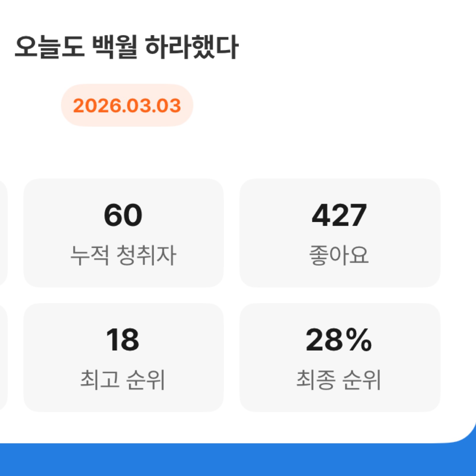The height and width of the screenshot is (476, 476).
Task: Tap the number 18 peak rank
Action: click(x=123, y=340)
